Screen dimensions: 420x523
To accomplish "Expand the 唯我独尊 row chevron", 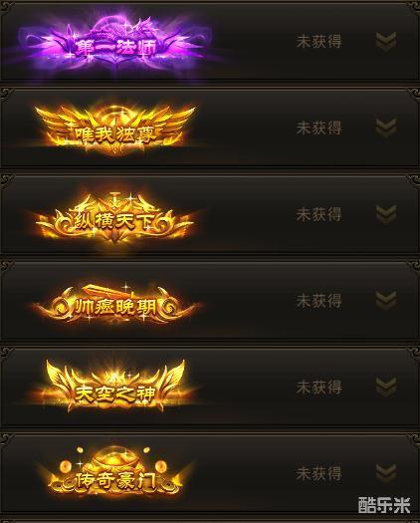I will point(386,128).
